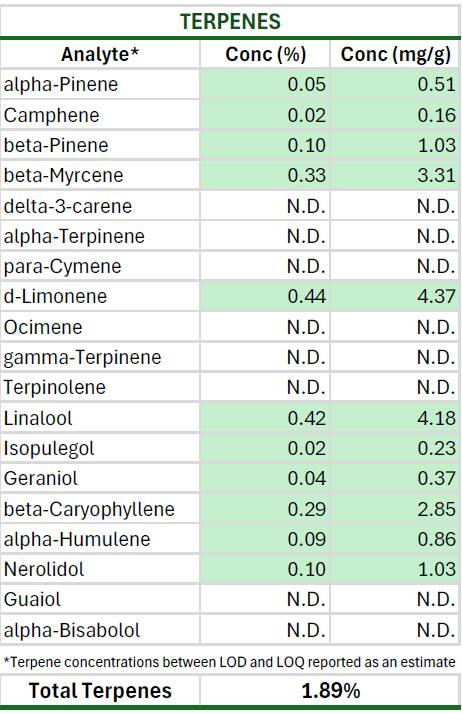Select the Terpinolene analyte cell
Image resolution: width=462 pixels, height=714 pixels.
(x=100, y=388)
